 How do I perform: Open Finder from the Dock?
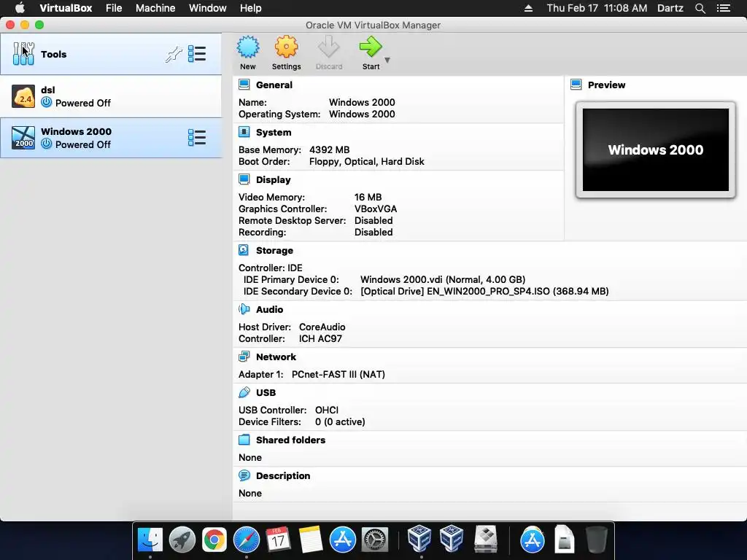[150, 540]
